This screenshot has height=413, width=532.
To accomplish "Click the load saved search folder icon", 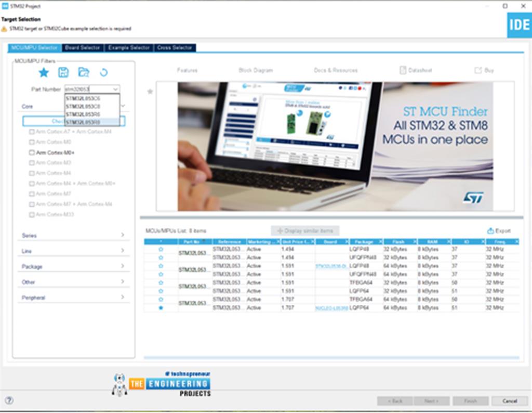I will [83, 72].
